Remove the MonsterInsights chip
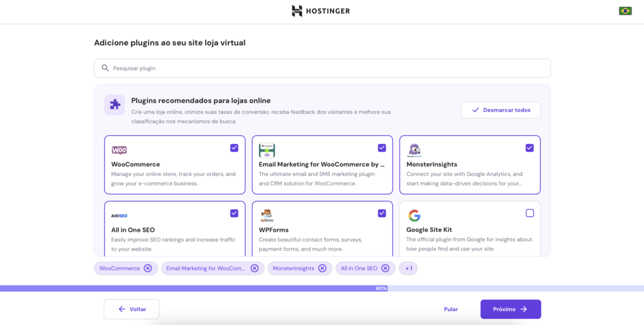The height and width of the screenshot is (325, 644). pos(323,268)
